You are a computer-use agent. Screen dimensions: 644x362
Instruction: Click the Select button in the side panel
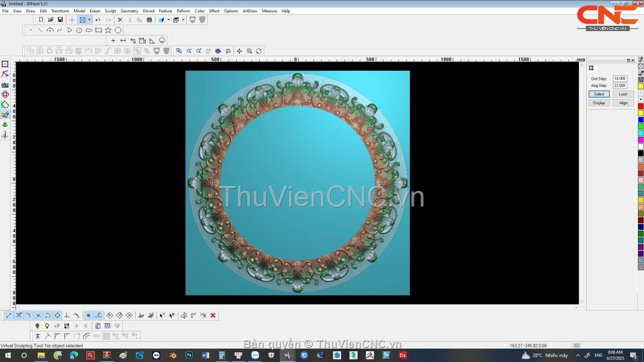[599, 94]
